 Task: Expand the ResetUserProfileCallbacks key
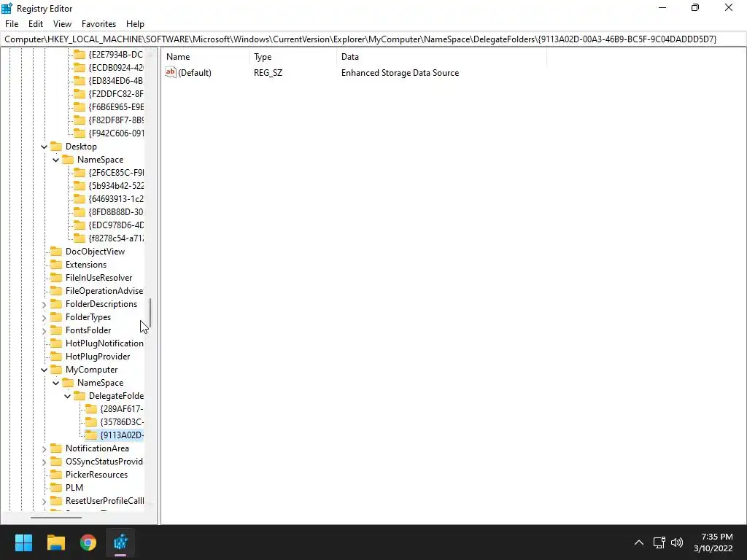point(44,501)
